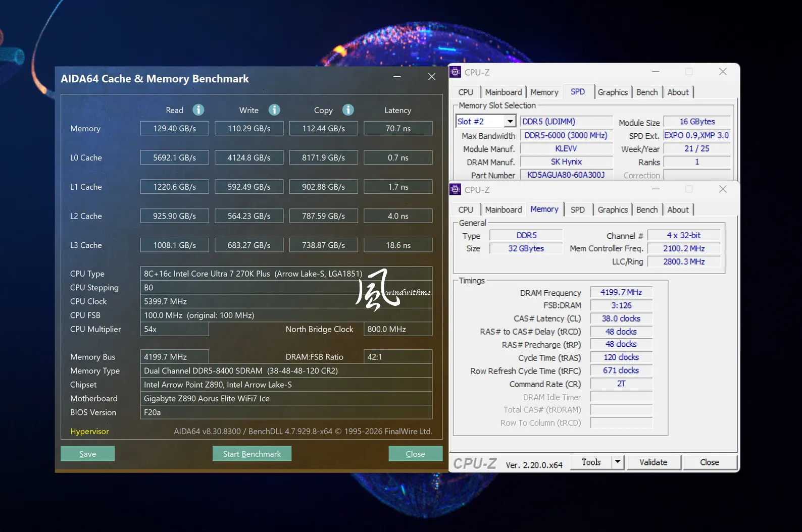Click BIOS Version F20a field

click(286, 412)
